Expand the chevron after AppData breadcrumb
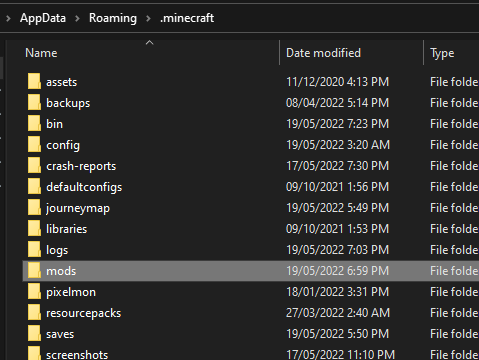479x360 pixels. click(x=77, y=18)
